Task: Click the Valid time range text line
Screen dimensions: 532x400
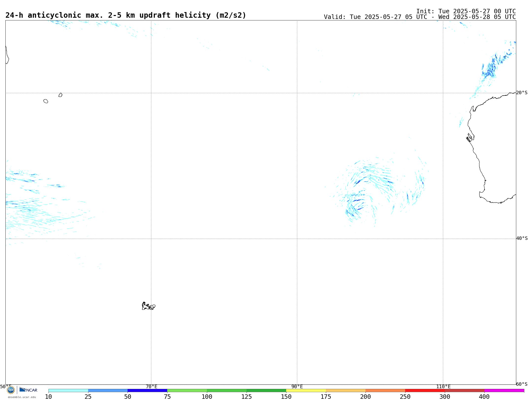Action: tap(420, 17)
